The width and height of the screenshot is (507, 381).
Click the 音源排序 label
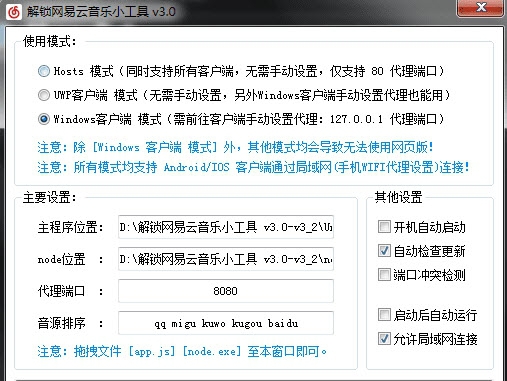pos(70,323)
